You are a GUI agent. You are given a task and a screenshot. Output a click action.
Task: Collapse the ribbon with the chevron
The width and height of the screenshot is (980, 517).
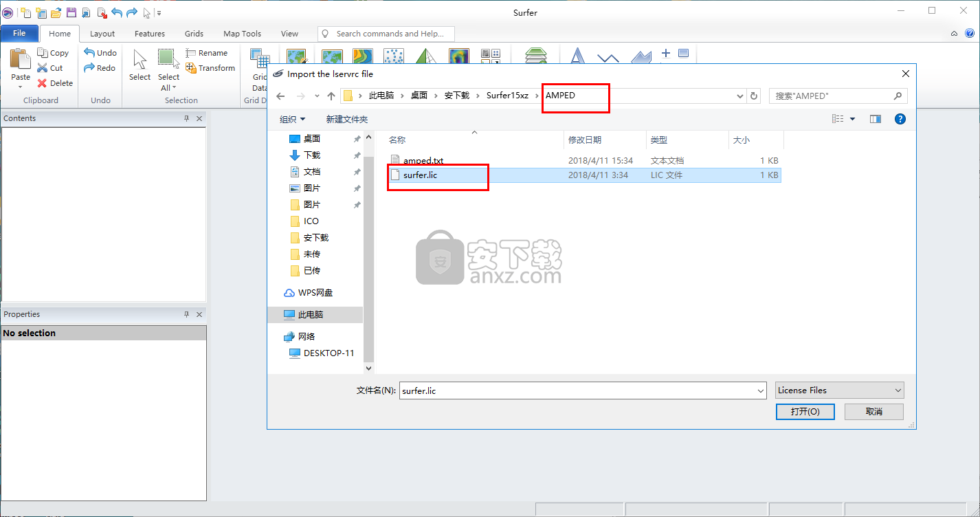[x=954, y=33]
